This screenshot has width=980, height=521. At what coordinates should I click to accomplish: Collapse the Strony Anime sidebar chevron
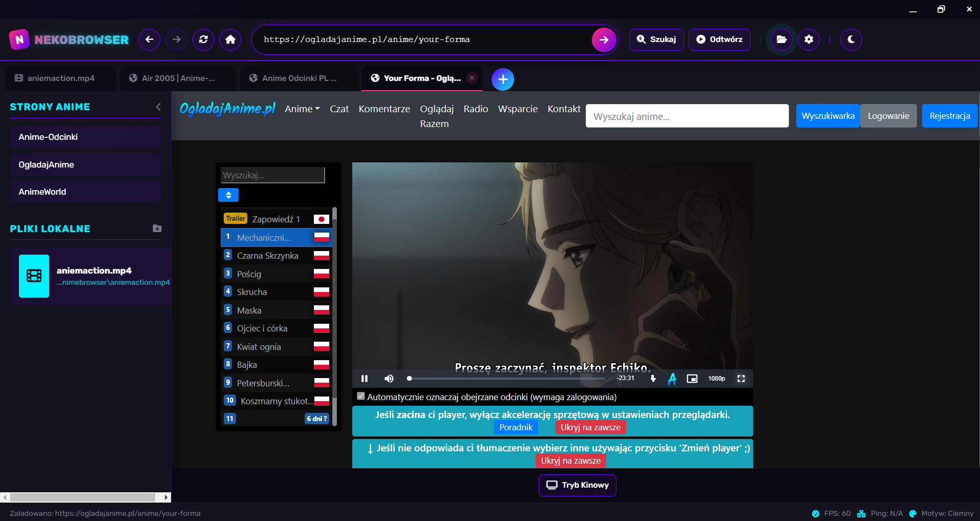(158, 107)
